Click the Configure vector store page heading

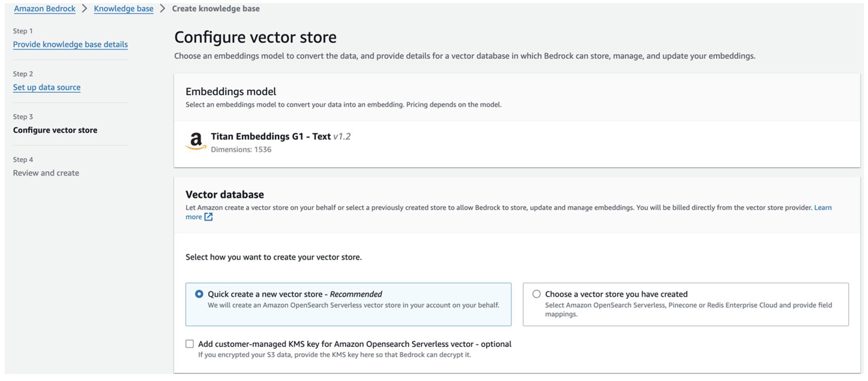click(x=255, y=37)
